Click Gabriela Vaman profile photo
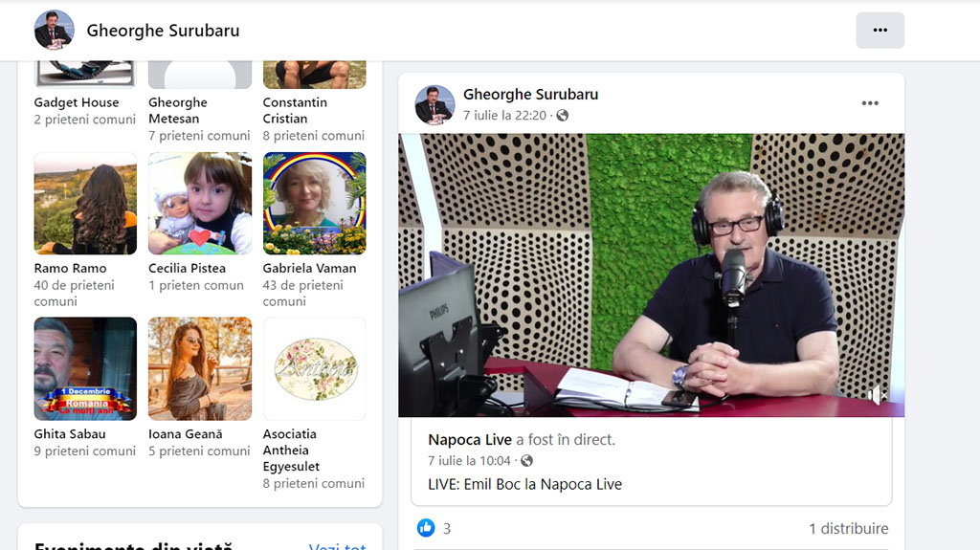The height and width of the screenshot is (550, 980). (314, 203)
